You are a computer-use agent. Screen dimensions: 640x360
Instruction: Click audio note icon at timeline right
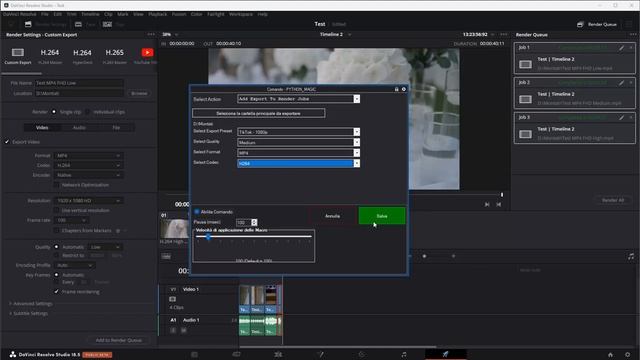click(631, 256)
